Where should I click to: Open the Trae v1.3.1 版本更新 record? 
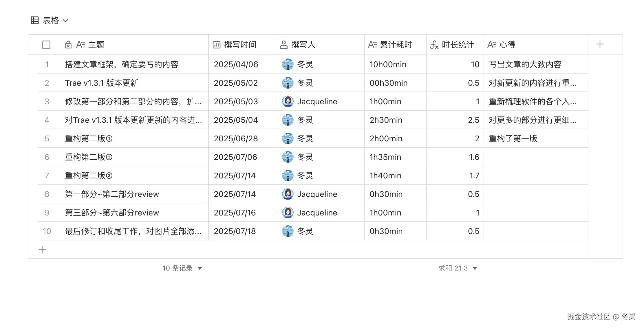pyautogui.click(x=102, y=83)
